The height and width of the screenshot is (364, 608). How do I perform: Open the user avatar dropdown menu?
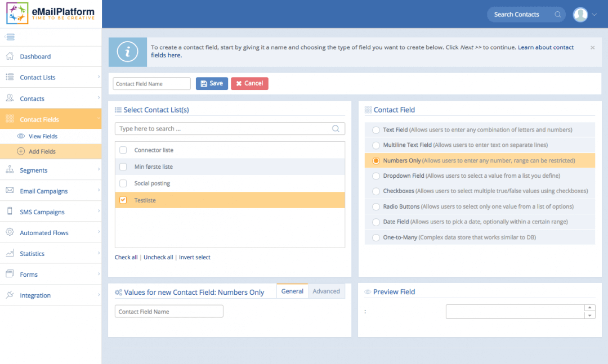584,15
